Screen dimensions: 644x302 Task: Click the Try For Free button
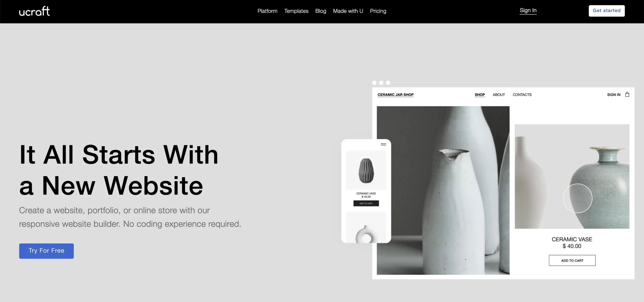tap(46, 251)
